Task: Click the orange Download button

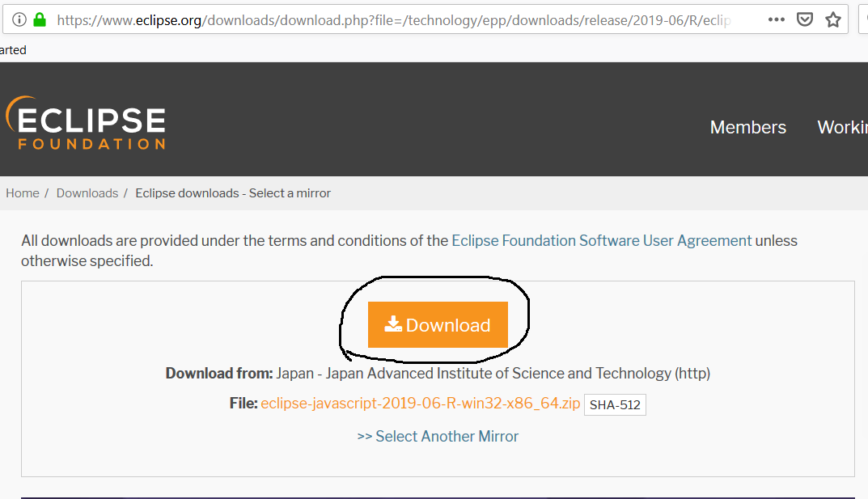Action: coord(438,325)
